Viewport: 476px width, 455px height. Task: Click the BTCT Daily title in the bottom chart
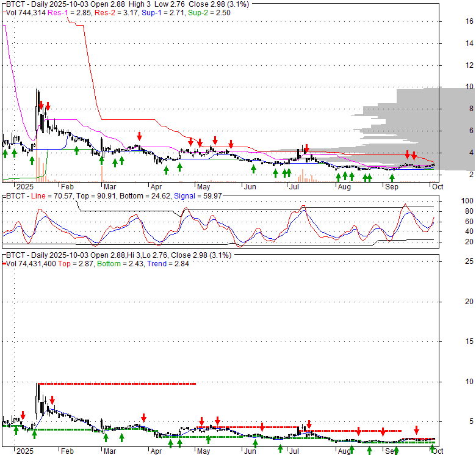119,255
